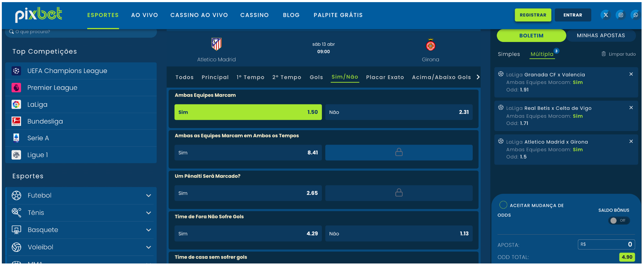Image resolution: width=644 pixels, height=265 pixels.
Task: Select the Boletim tab button
Action: pyautogui.click(x=531, y=36)
